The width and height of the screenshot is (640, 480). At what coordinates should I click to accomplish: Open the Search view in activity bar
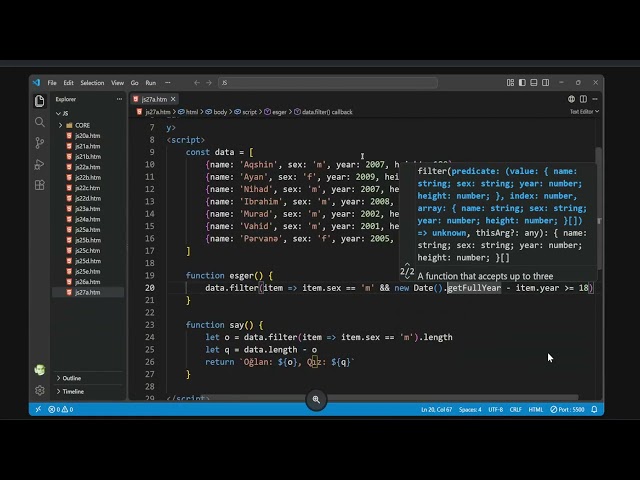click(x=40, y=122)
